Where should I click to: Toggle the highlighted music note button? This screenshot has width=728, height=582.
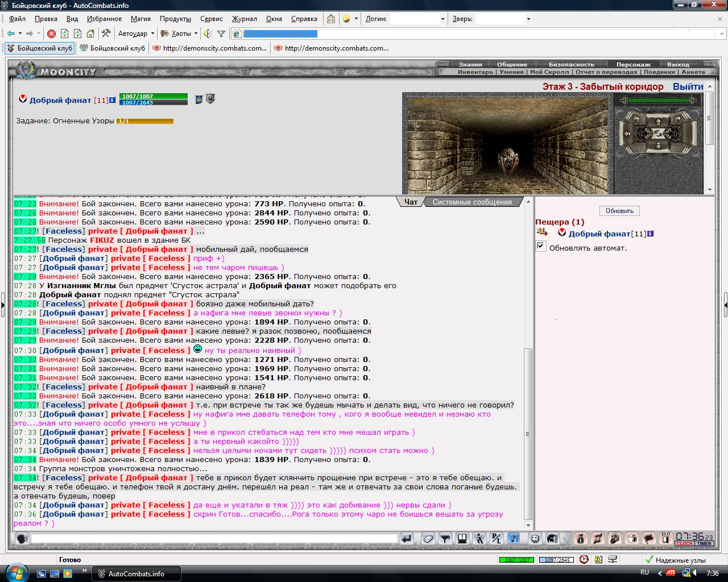click(513, 538)
